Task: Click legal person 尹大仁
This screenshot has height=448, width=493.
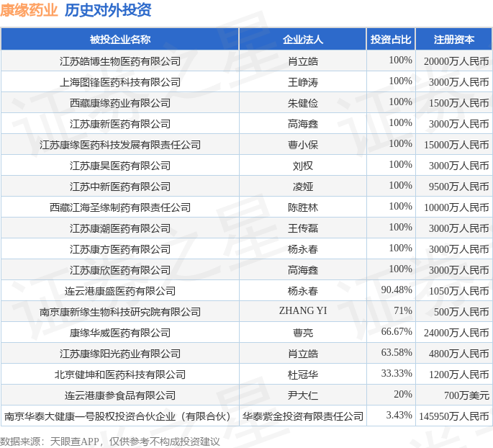Action: click(303, 395)
